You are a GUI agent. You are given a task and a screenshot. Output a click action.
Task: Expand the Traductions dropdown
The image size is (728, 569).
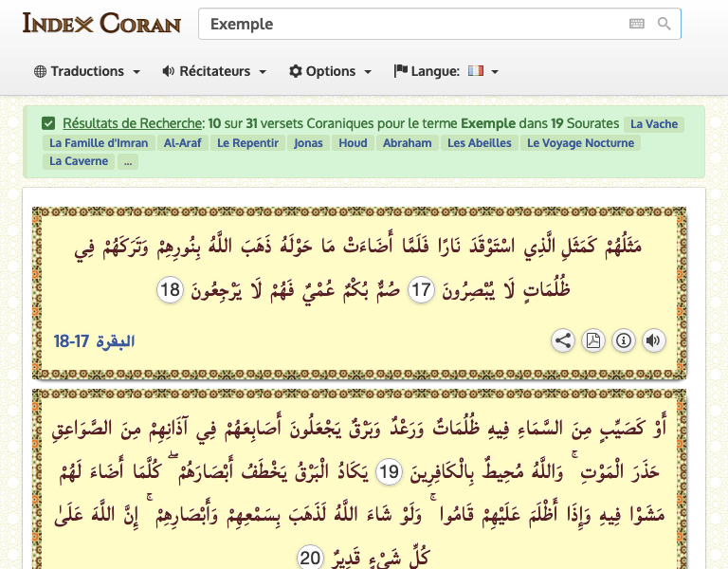(x=87, y=71)
